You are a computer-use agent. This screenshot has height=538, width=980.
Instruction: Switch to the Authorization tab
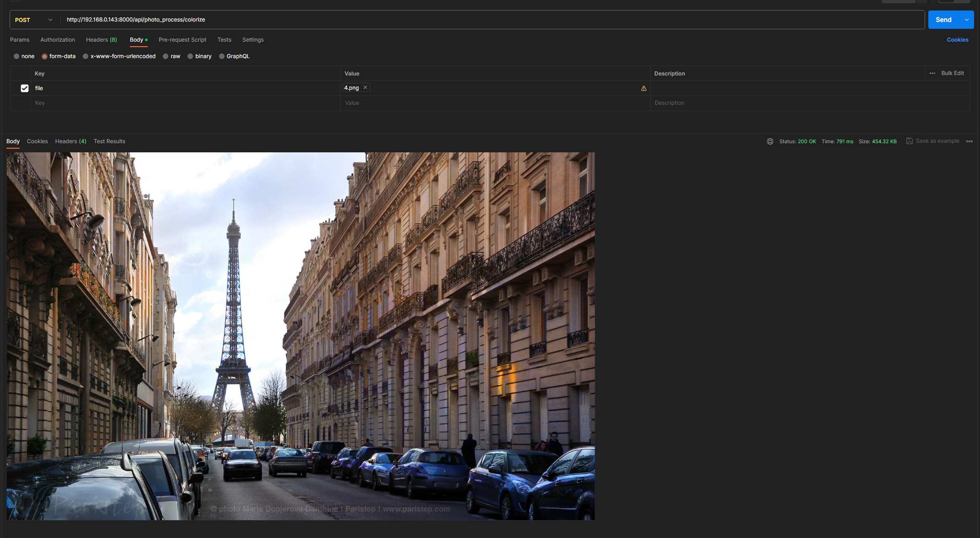coord(58,40)
